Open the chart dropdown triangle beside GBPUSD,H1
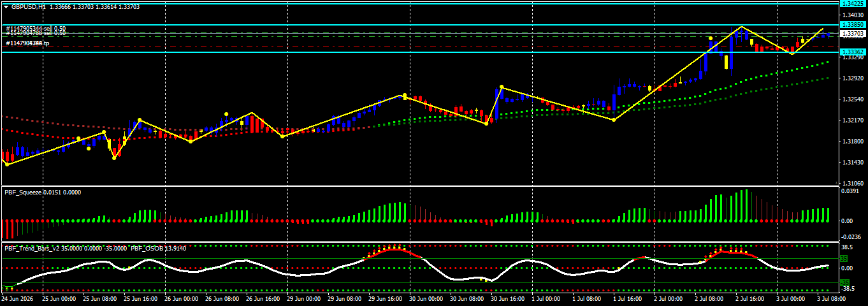 (x=6, y=6)
